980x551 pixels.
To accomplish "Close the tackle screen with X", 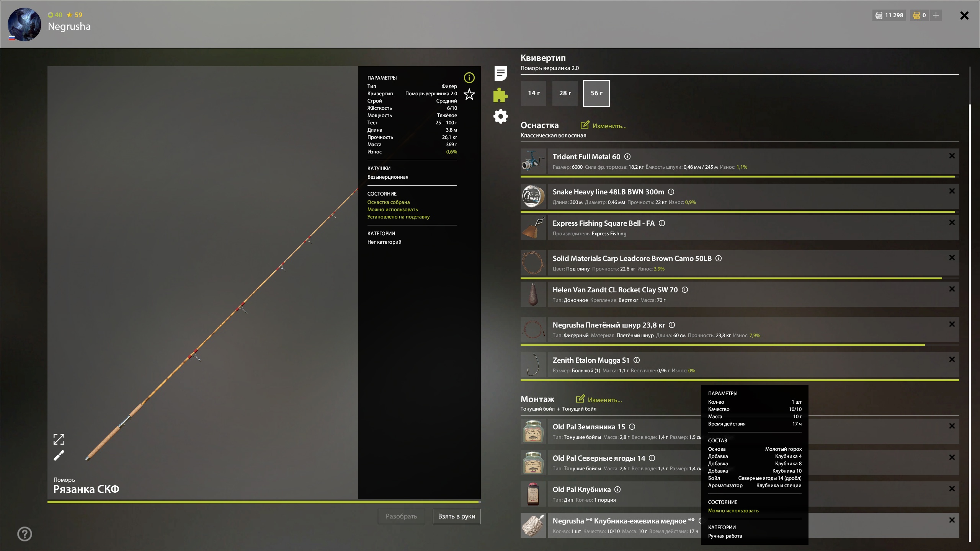I will click(x=964, y=15).
